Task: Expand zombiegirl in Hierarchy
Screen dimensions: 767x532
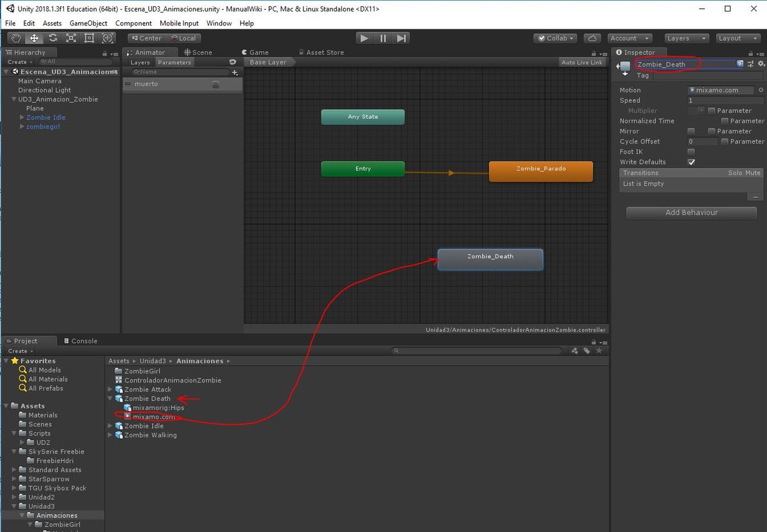Action: (22, 126)
